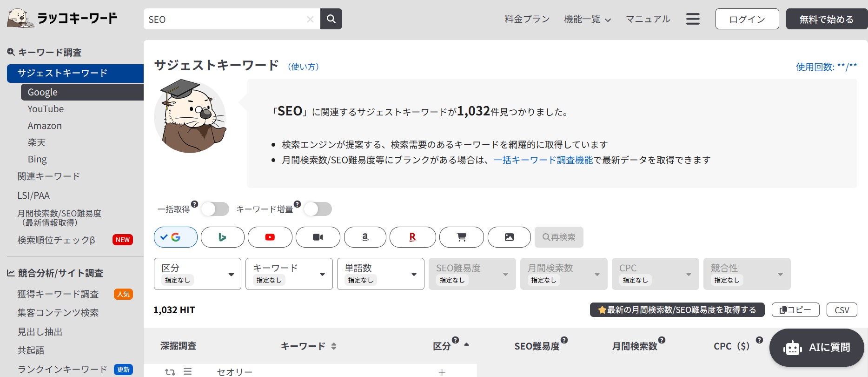
Task: Select the shopping cart source icon
Action: pos(462,237)
